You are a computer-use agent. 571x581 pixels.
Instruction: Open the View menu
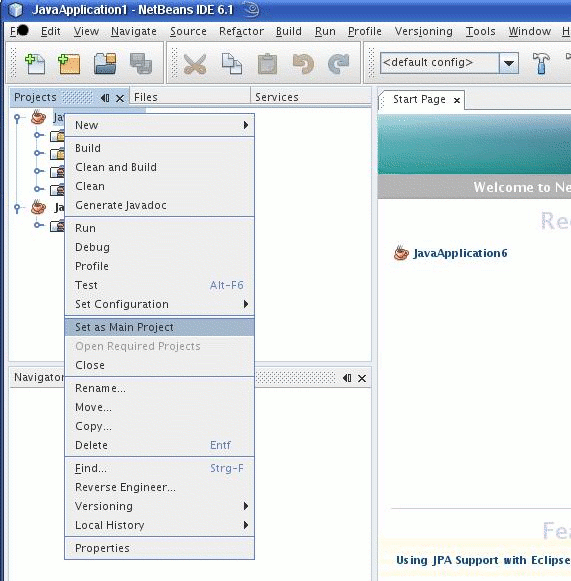pyautogui.click(x=86, y=31)
